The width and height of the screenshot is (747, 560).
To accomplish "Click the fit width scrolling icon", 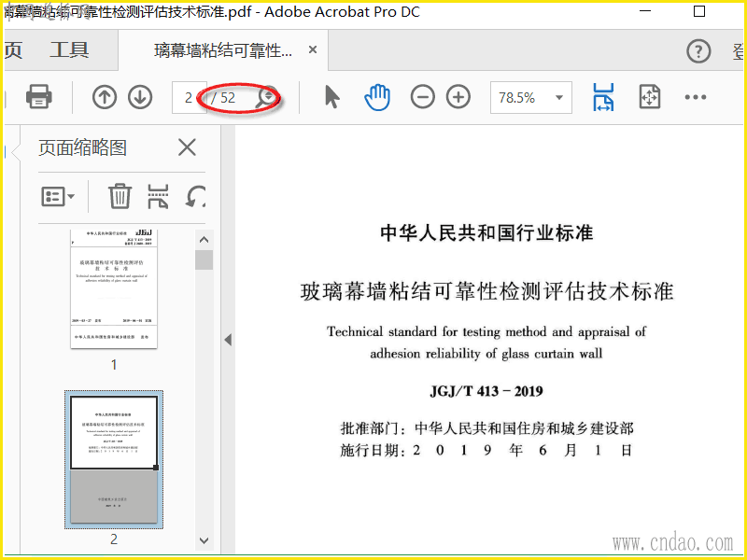I will tap(603, 97).
